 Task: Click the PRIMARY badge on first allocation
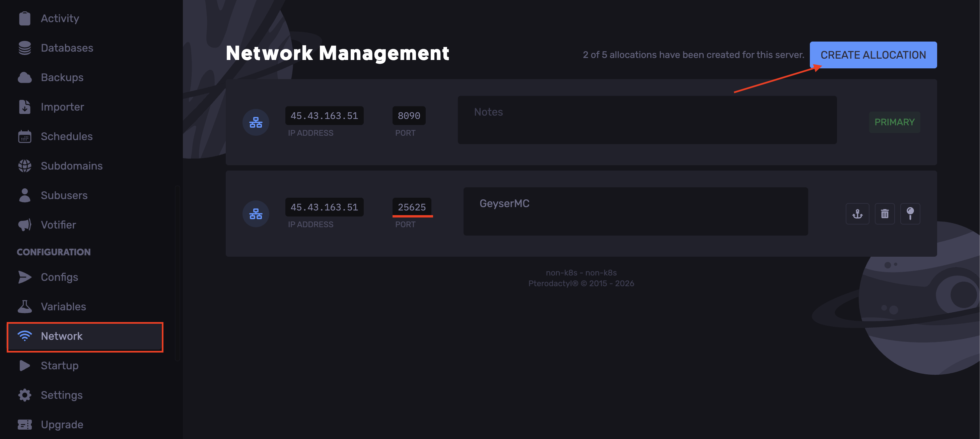click(894, 122)
